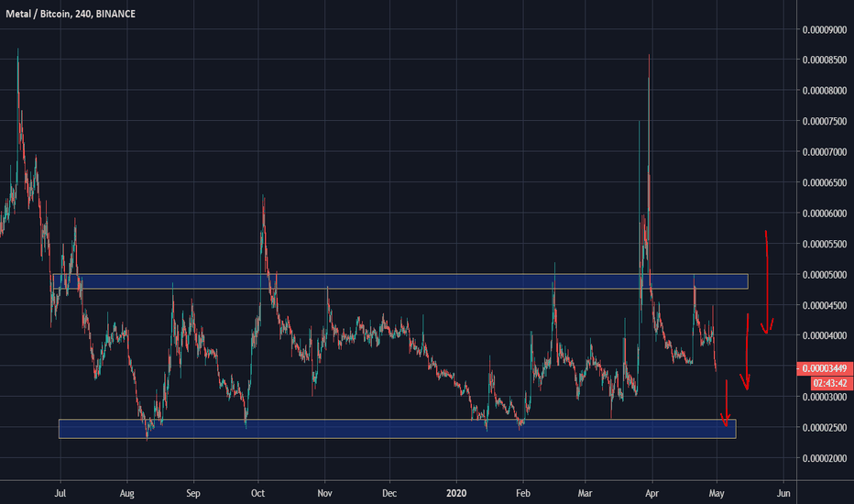Screen dimensions: 854x504
Task: Click the Aug label on time axis
Action: click(126, 493)
